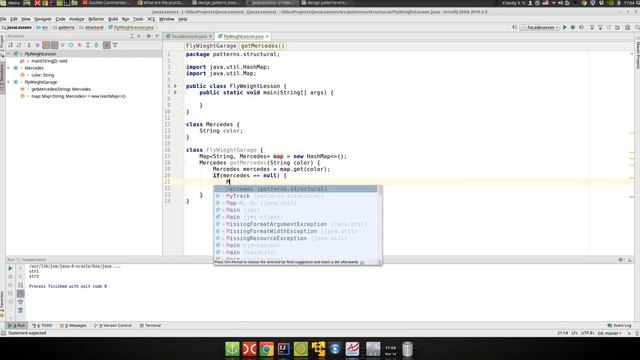
Task: Select main(String[]) in Structure tree
Action: [x=49, y=61]
